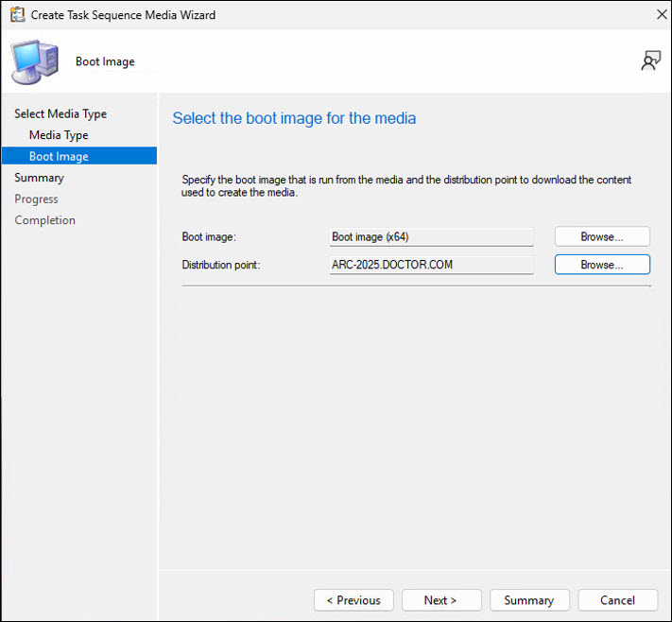Click the Completion step in the sidebar
This screenshot has width=672, height=622.
pyautogui.click(x=44, y=220)
